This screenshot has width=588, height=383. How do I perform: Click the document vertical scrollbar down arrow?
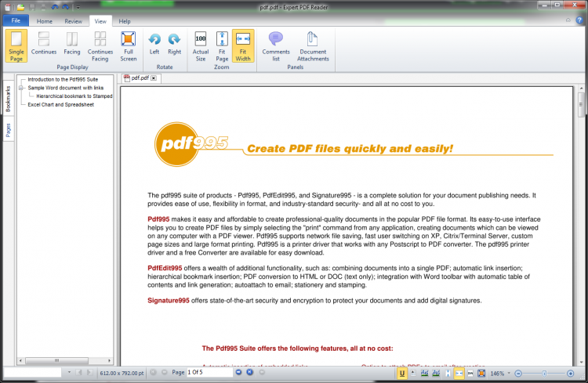click(x=581, y=362)
